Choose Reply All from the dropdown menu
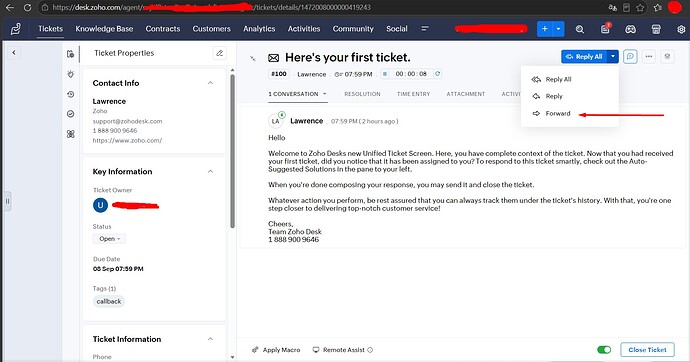Image resolution: width=690 pixels, height=362 pixels. 569,80
